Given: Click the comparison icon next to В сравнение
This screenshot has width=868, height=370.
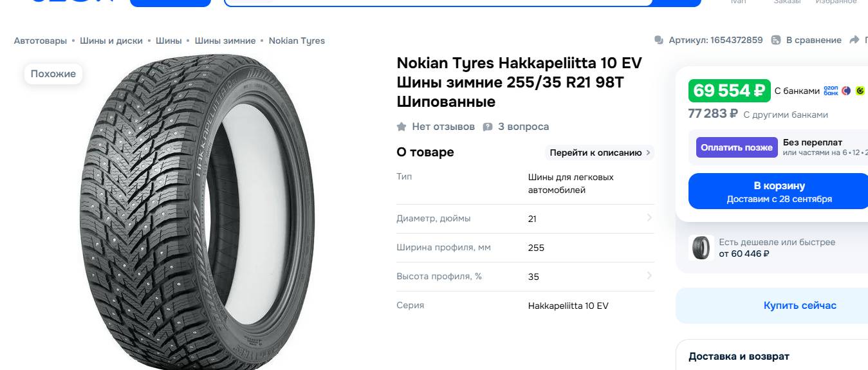Looking at the screenshot, I should (776, 40).
